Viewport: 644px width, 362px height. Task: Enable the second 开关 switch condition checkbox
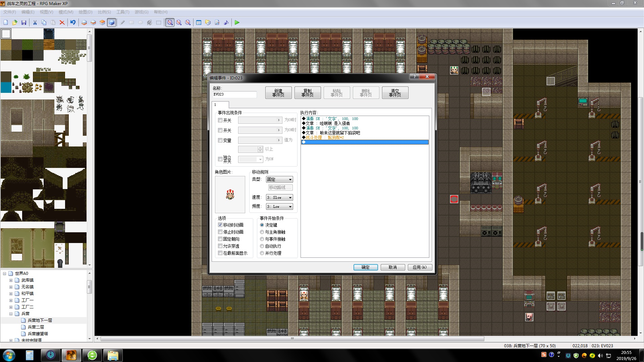click(x=220, y=130)
